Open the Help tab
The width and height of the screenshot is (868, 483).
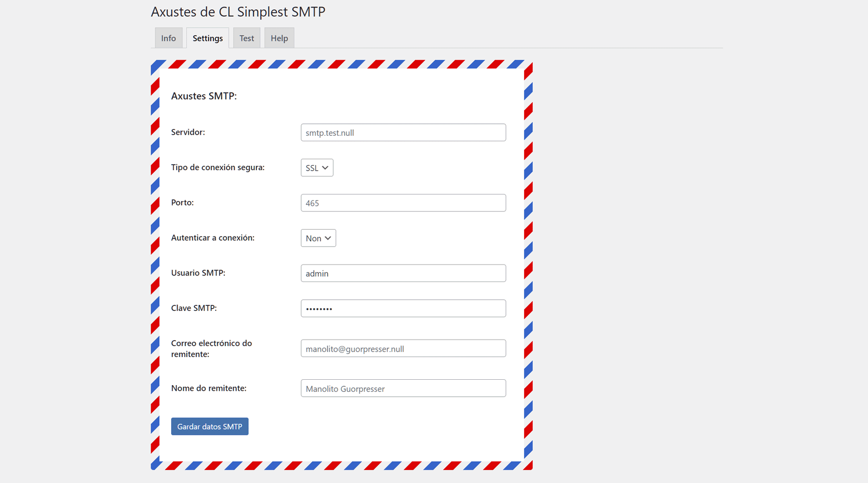[x=279, y=38]
